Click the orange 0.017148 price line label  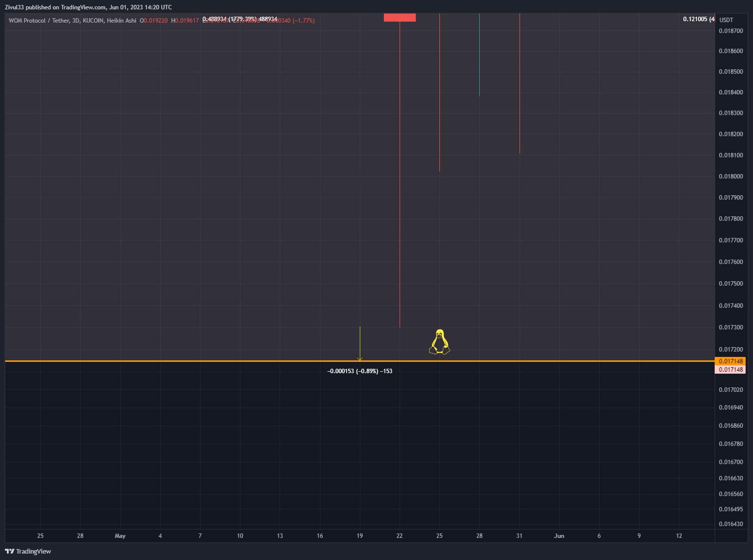(x=730, y=361)
